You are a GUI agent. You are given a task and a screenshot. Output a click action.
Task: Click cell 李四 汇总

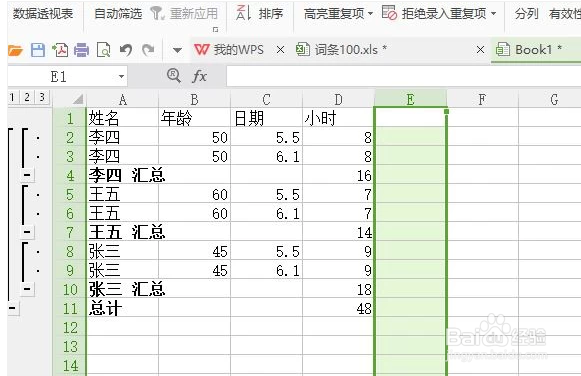click(x=122, y=175)
